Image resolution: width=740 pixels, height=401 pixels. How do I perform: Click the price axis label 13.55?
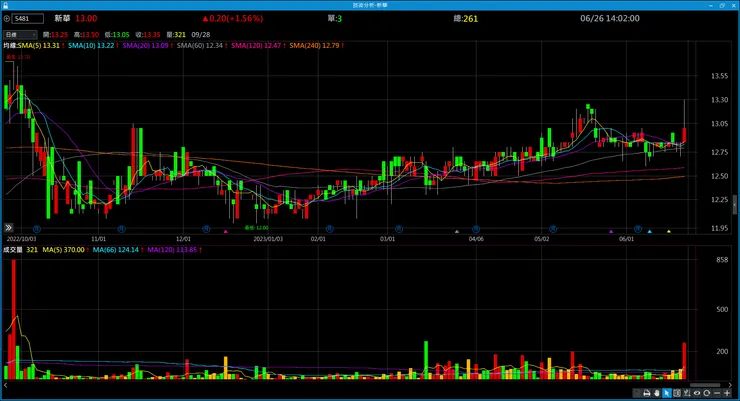click(x=719, y=75)
